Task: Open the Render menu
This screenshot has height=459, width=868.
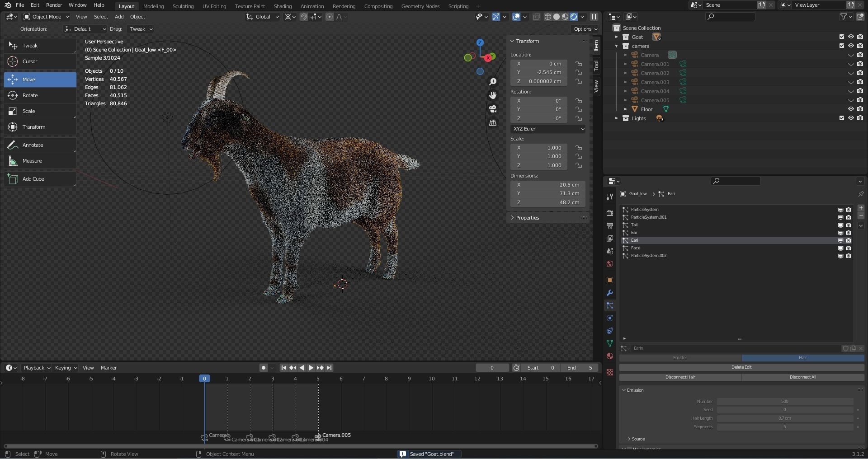Action: (x=54, y=5)
